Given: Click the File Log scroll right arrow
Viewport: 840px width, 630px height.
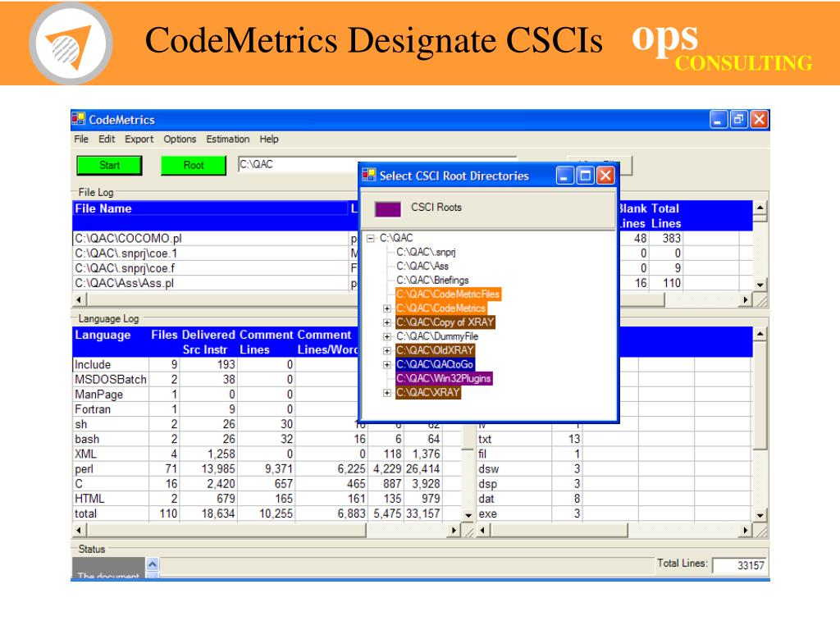Looking at the screenshot, I should pos(745,299).
